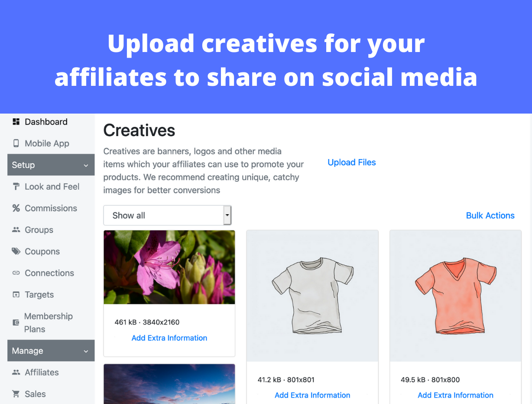Add Extra Information for flower image

point(169,338)
